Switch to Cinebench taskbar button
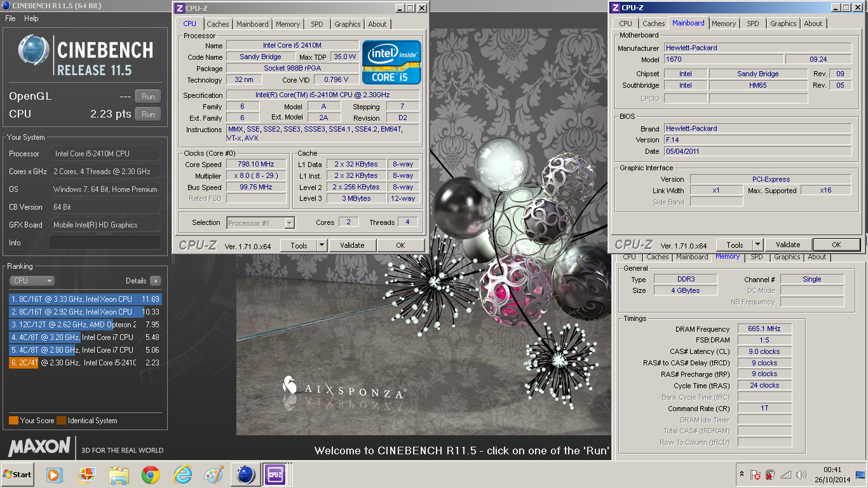 pyautogui.click(x=245, y=475)
